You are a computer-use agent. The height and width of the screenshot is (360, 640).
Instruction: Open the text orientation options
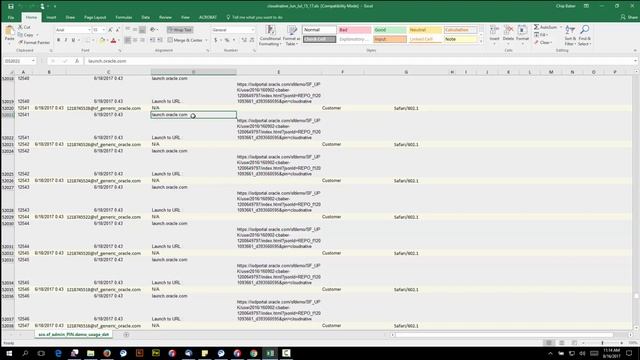pyautogui.click(x=153, y=30)
